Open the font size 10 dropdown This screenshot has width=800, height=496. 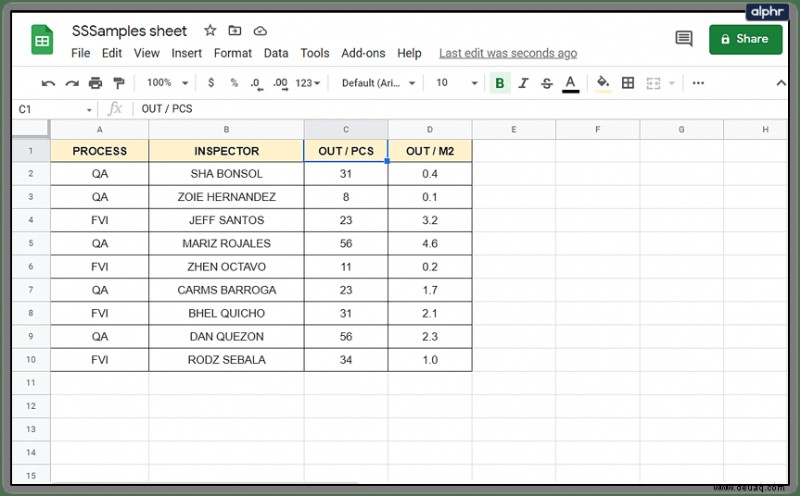pos(457,83)
